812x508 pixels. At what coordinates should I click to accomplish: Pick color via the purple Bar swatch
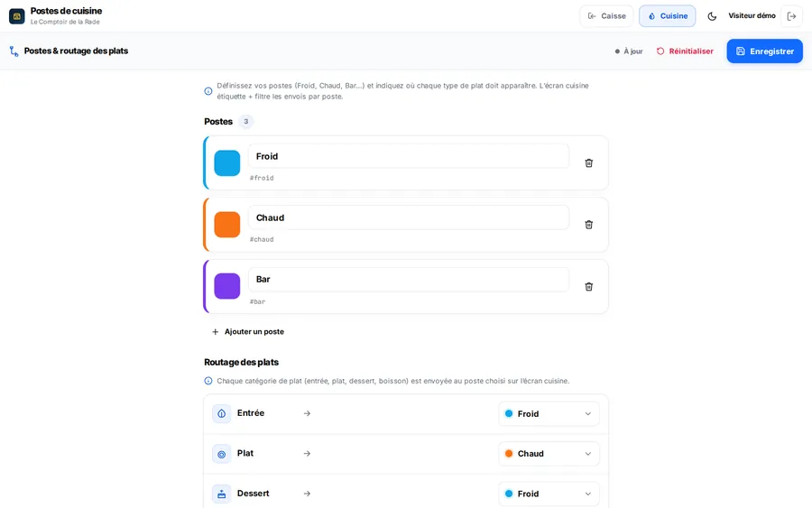click(x=226, y=286)
